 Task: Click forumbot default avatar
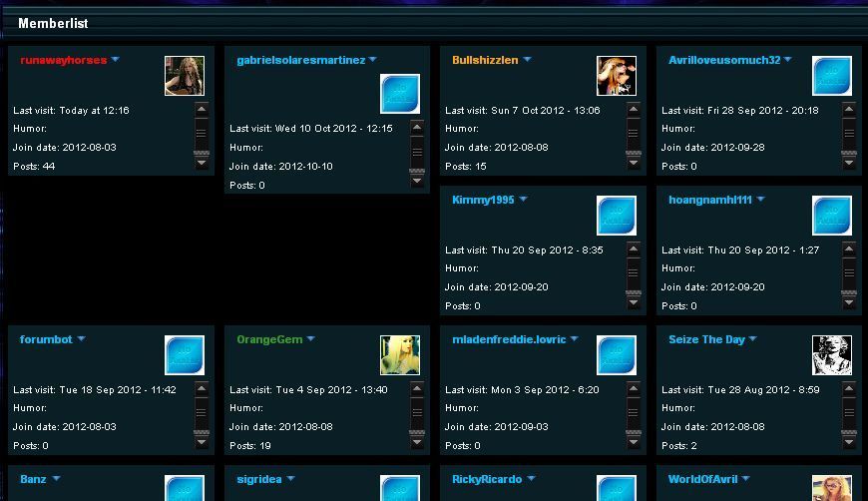click(x=185, y=355)
